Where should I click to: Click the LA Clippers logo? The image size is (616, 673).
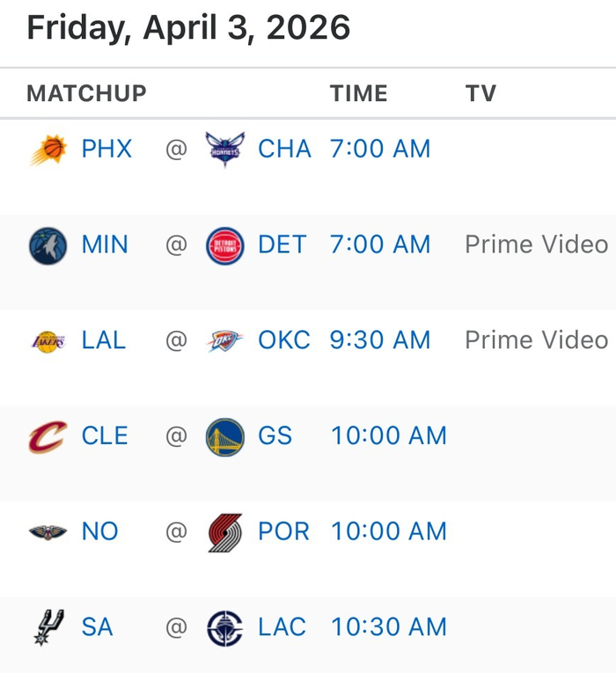225,628
